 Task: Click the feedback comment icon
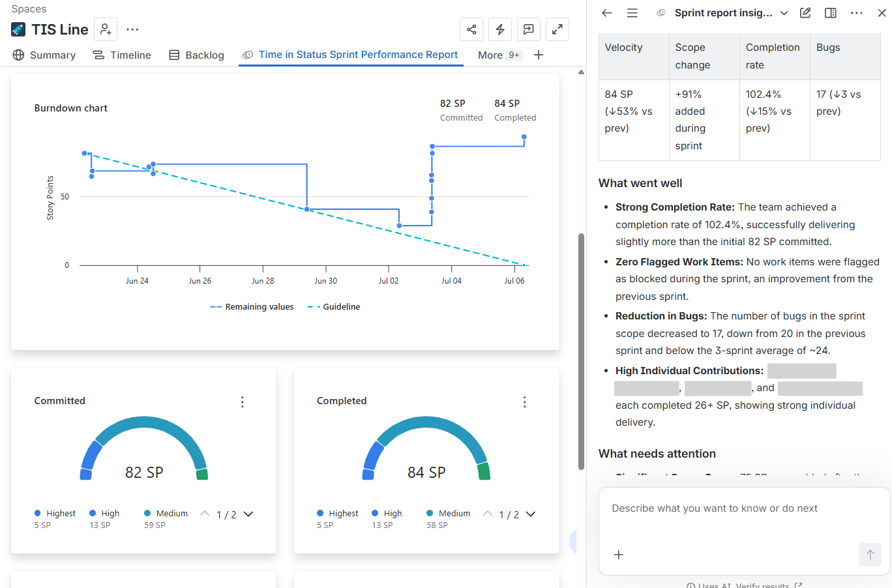point(529,29)
